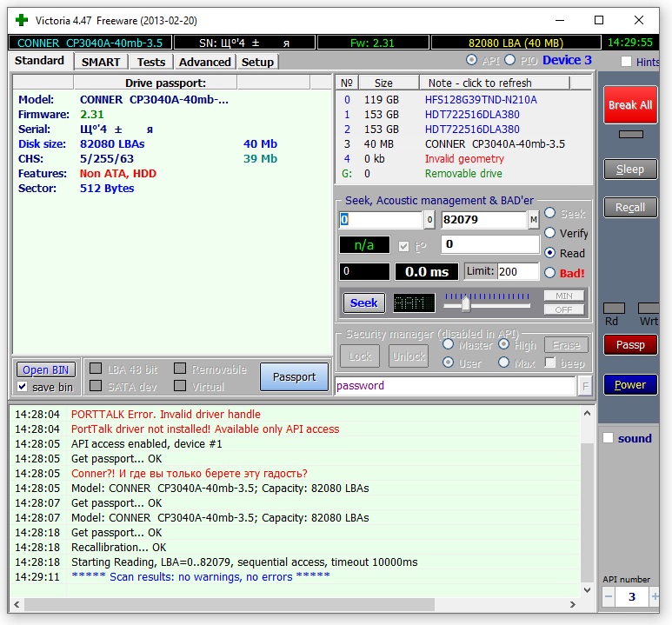Click the Seek button
672x625 pixels.
(364, 303)
